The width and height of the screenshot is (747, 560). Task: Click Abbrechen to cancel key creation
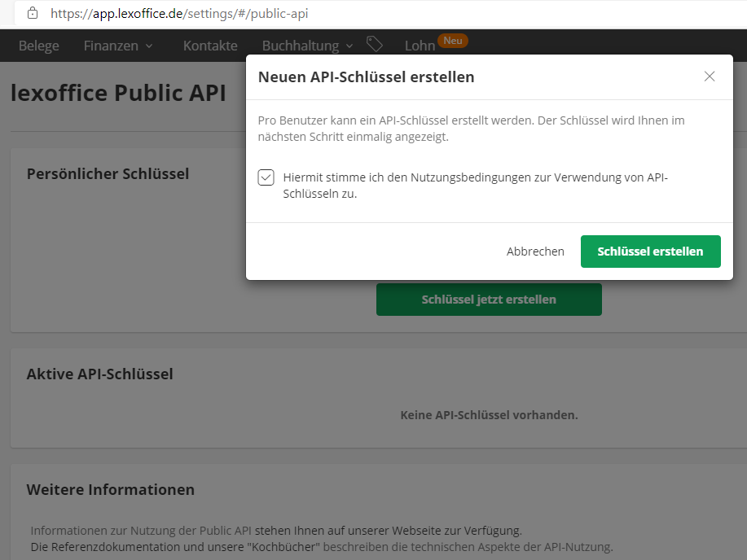click(x=535, y=251)
